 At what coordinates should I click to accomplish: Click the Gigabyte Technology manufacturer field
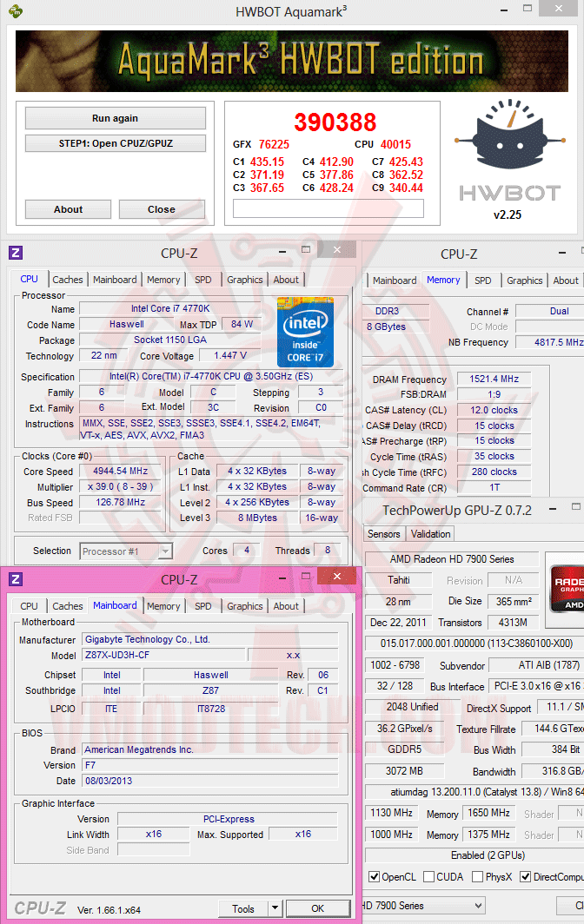tap(210, 639)
